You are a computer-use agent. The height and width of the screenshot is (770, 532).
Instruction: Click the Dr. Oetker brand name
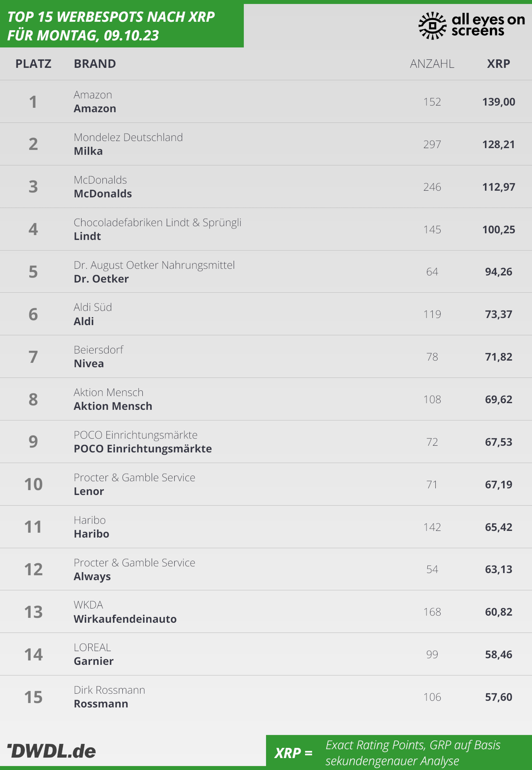101,279
